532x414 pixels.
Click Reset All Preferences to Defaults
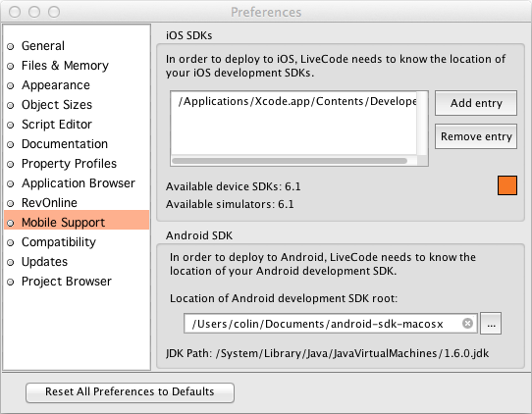coord(130,392)
